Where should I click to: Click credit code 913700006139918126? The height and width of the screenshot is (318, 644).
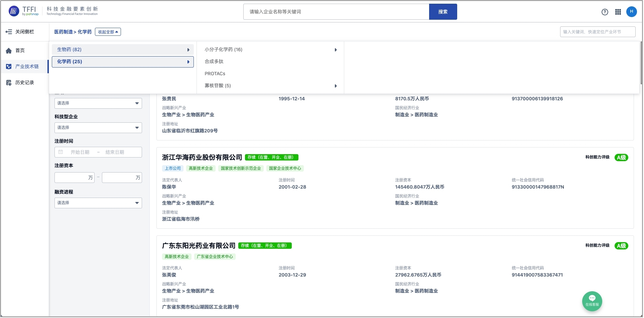pos(537,99)
